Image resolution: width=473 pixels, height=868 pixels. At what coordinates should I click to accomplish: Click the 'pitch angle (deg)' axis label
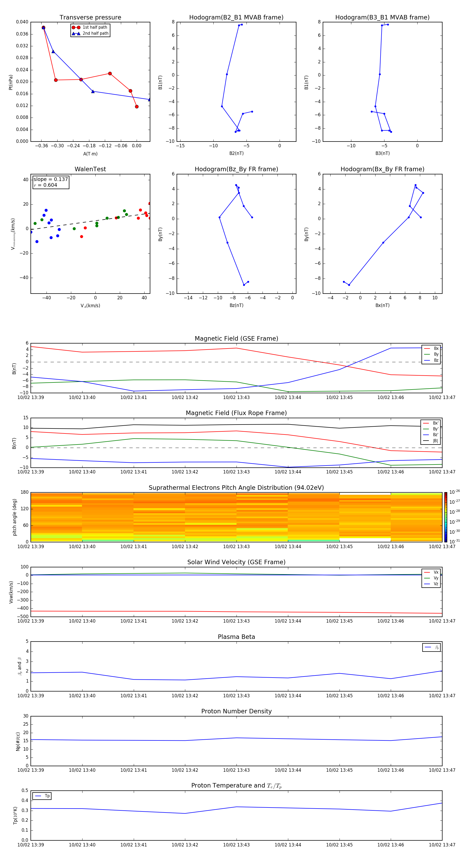pos(14,517)
